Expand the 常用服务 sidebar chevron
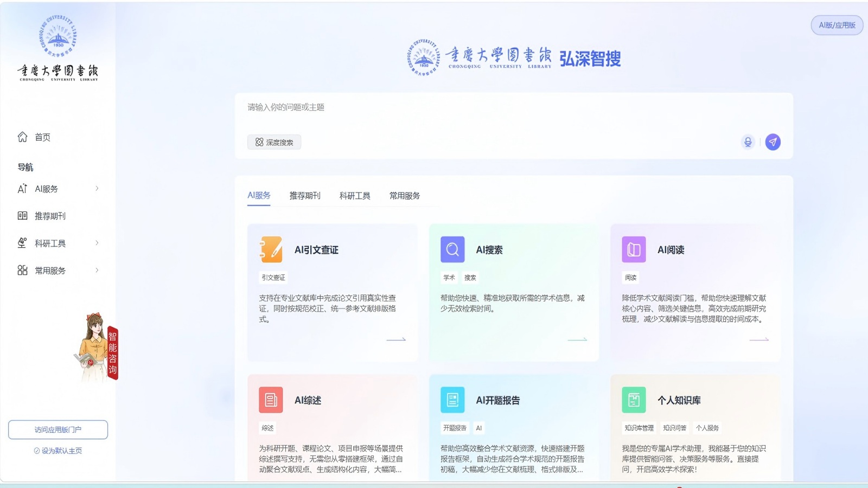 tap(97, 270)
